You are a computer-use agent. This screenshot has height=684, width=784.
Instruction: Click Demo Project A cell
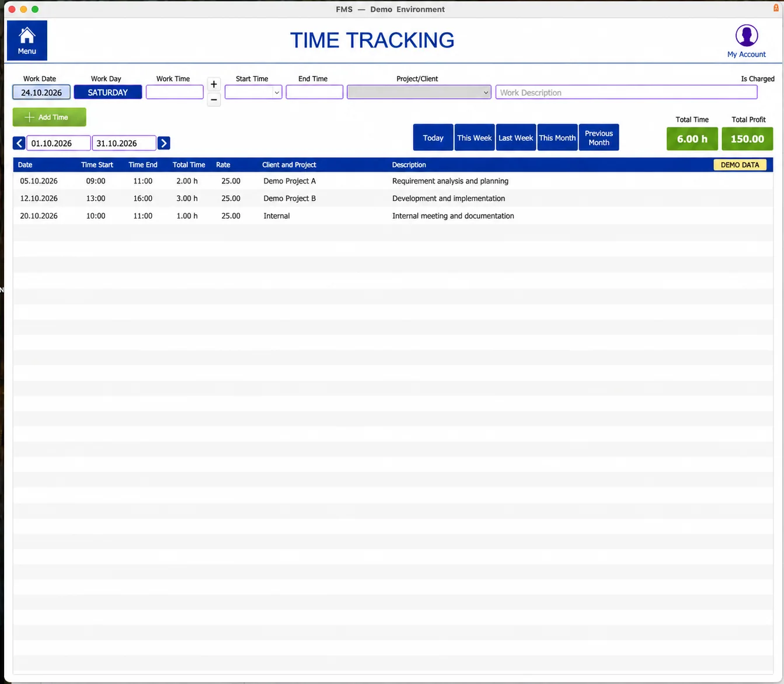click(290, 181)
